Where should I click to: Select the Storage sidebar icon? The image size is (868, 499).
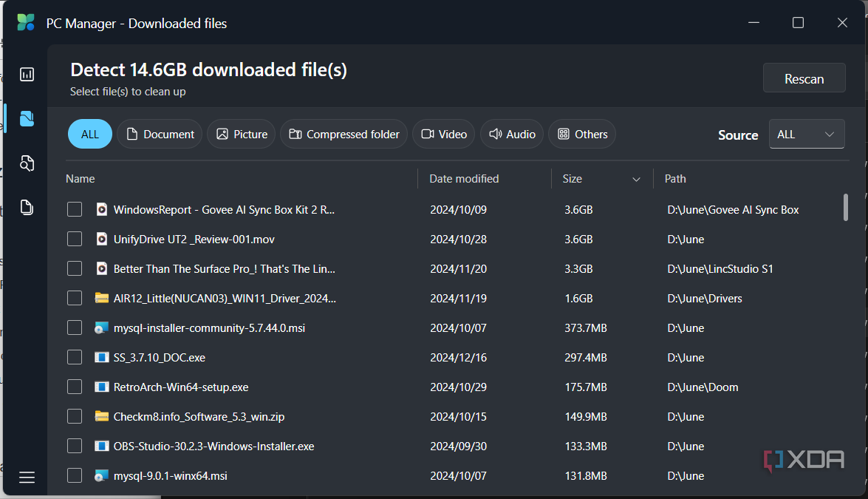pos(27,118)
